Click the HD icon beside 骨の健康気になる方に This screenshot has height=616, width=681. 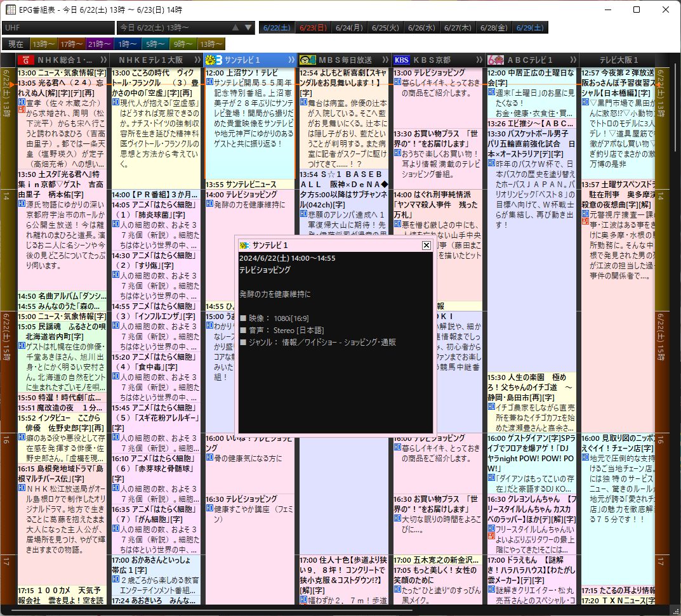(209, 457)
